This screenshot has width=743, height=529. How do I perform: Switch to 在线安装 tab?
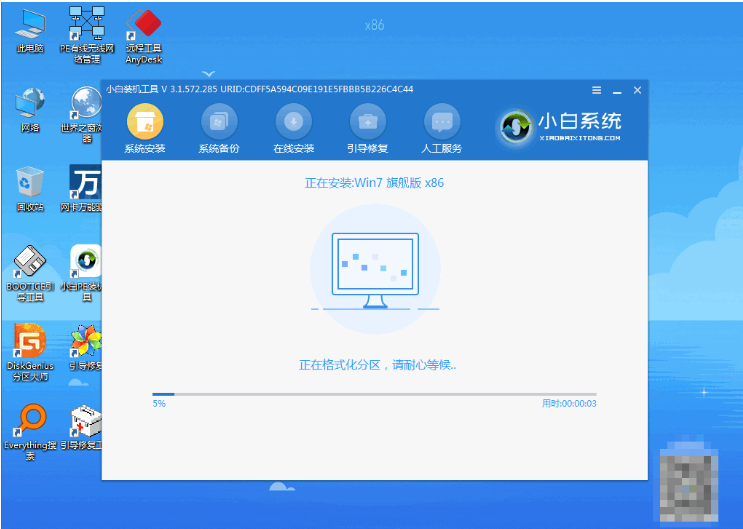pos(293,128)
